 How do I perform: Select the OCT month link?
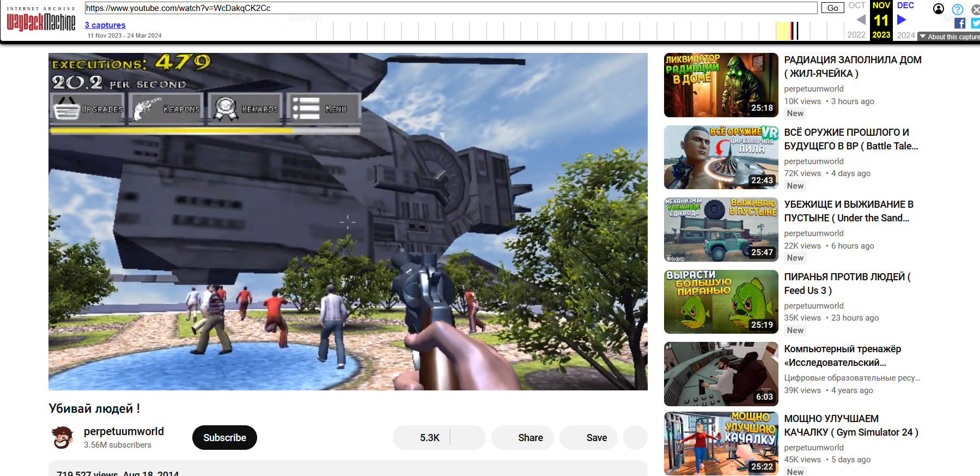point(857,5)
